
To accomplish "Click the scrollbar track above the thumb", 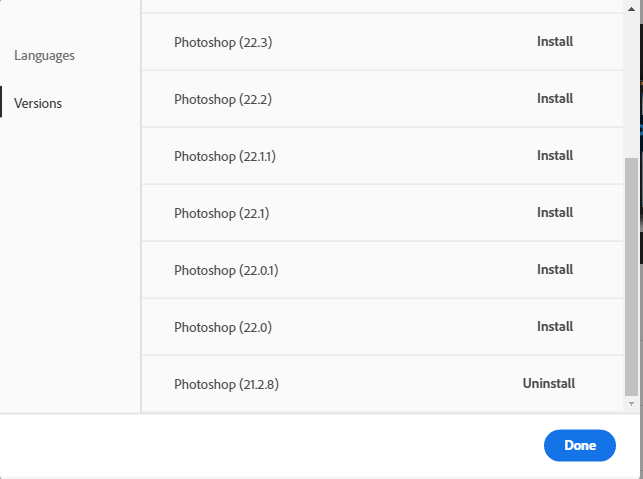I will pyautogui.click(x=630, y=80).
